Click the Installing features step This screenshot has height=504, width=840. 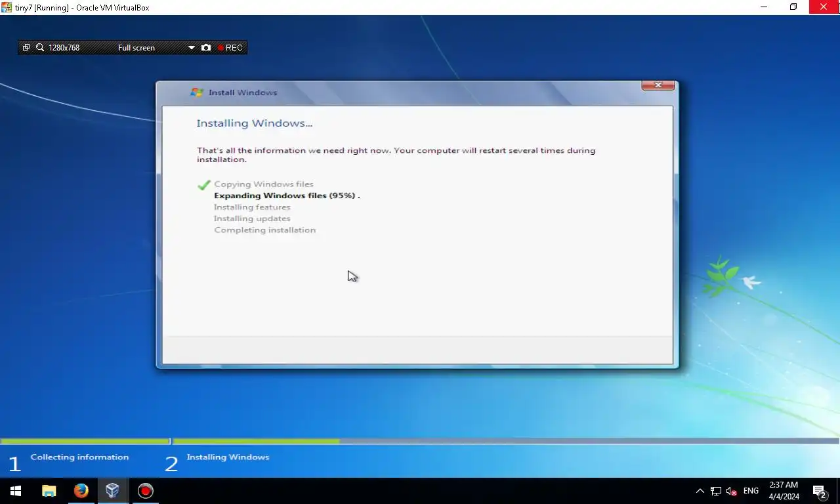pyautogui.click(x=252, y=207)
